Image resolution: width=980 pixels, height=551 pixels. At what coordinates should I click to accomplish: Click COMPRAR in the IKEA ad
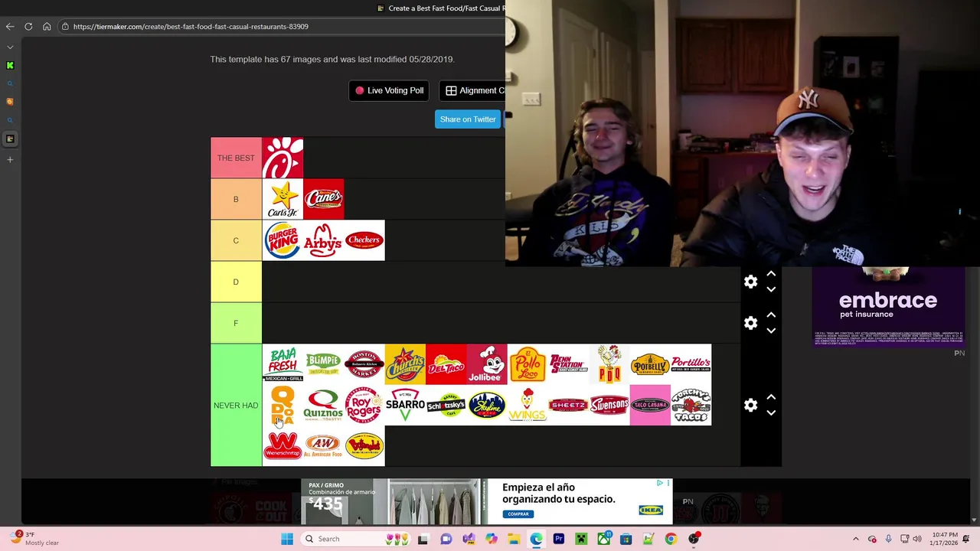518,514
